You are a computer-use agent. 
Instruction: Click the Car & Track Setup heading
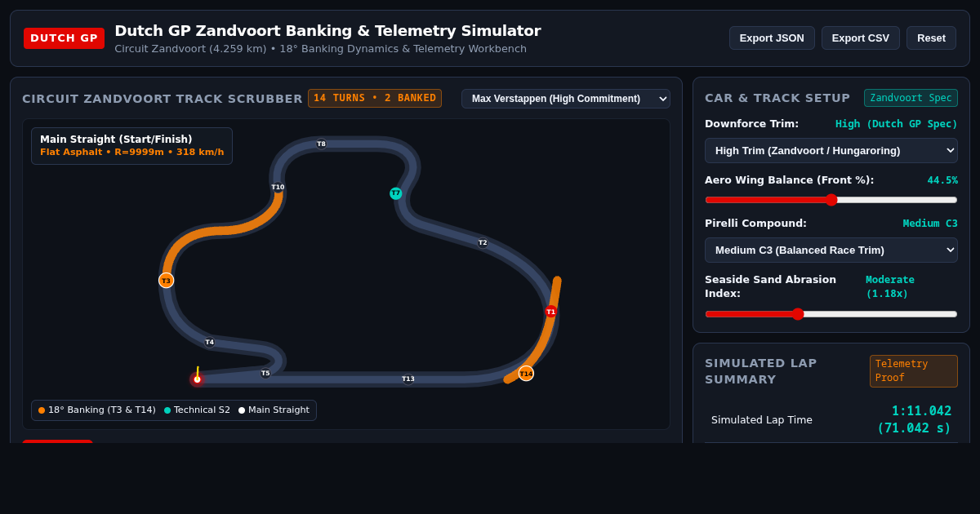click(777, 98)
